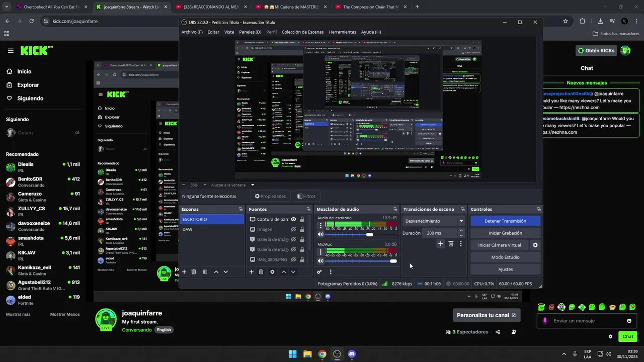Mute Audio del escritorio speaker

click(x=320, y=234)
